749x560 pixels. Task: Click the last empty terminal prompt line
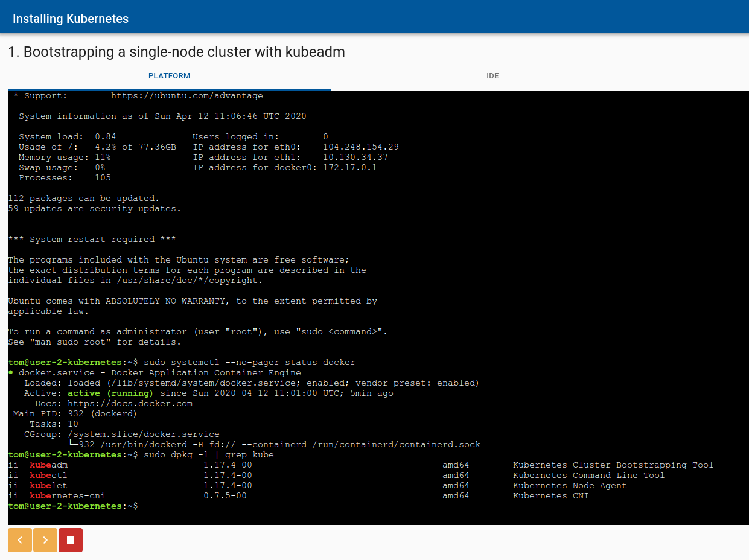point(73,506)
